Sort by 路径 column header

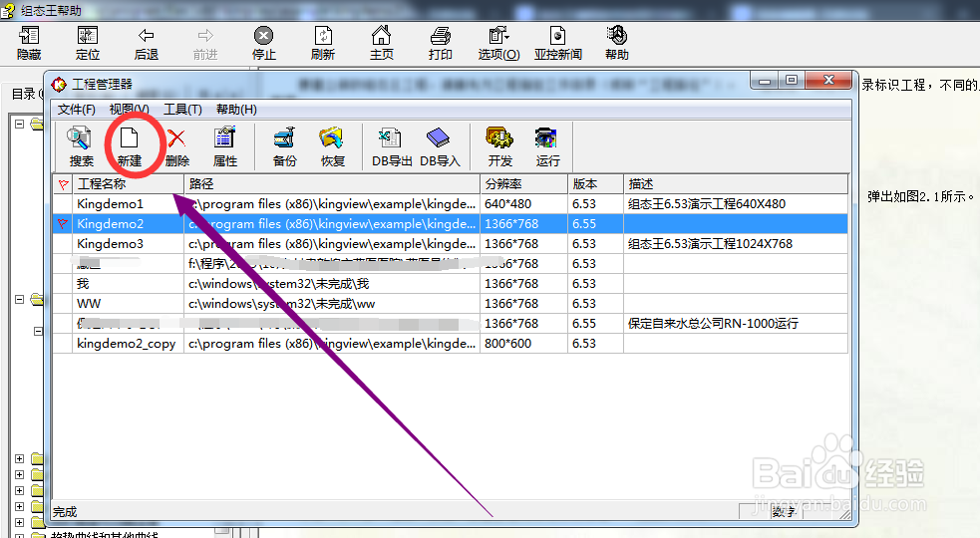tap(332, 183)
